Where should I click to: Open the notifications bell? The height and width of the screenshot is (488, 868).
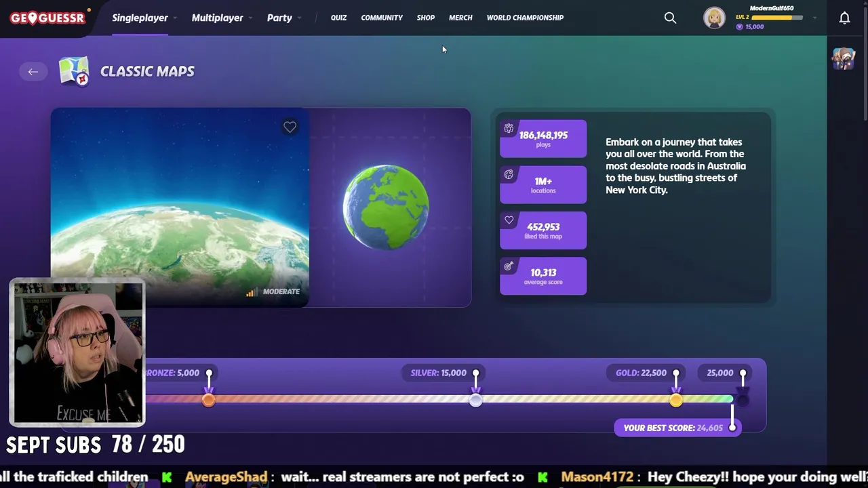point(844,18)
